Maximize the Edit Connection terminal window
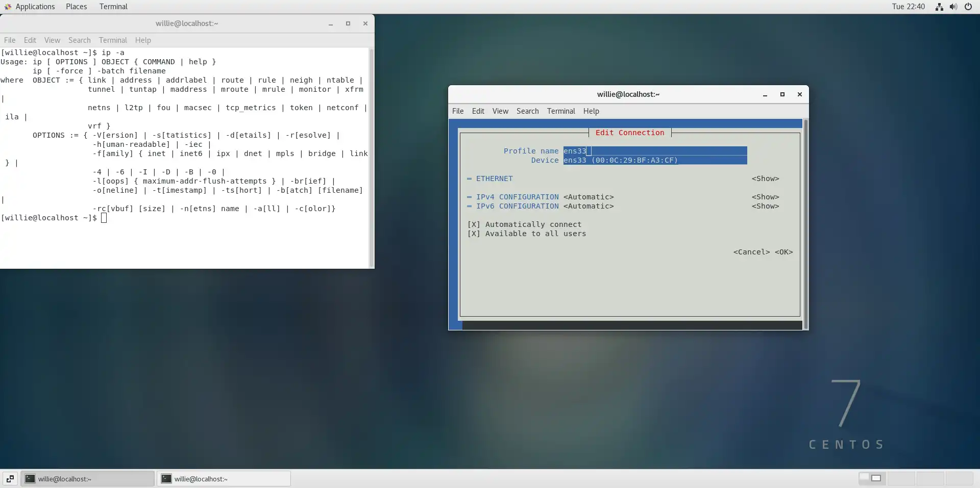Screen dimensions: 980x488 point(782,94)
